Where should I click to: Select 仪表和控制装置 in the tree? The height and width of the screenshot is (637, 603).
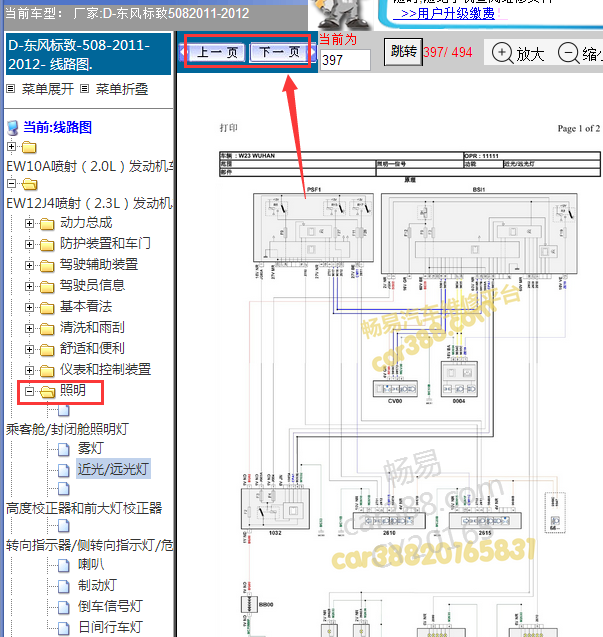(x=105, y=369)
